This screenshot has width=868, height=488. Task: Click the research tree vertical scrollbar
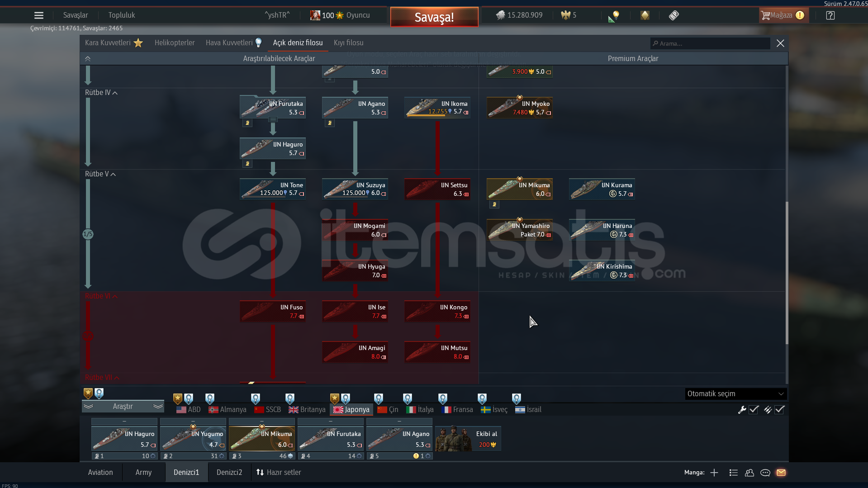(x=787, y=273)
